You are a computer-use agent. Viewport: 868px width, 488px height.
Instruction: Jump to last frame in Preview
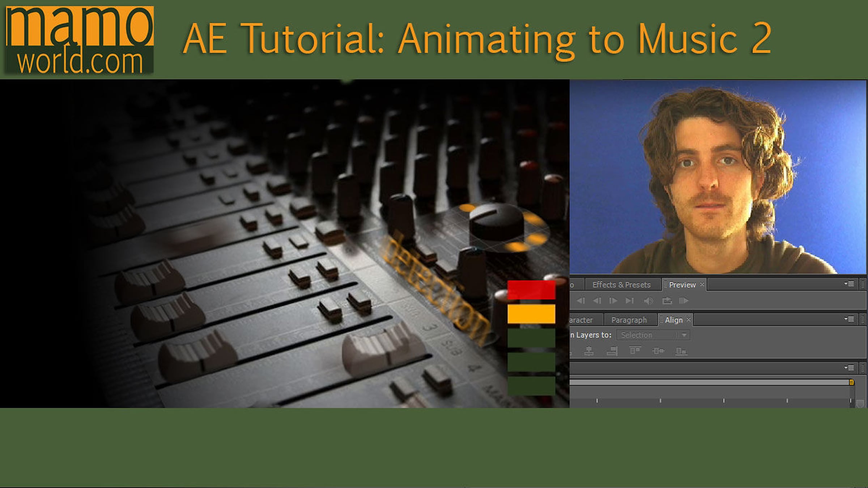coord(630,301)
